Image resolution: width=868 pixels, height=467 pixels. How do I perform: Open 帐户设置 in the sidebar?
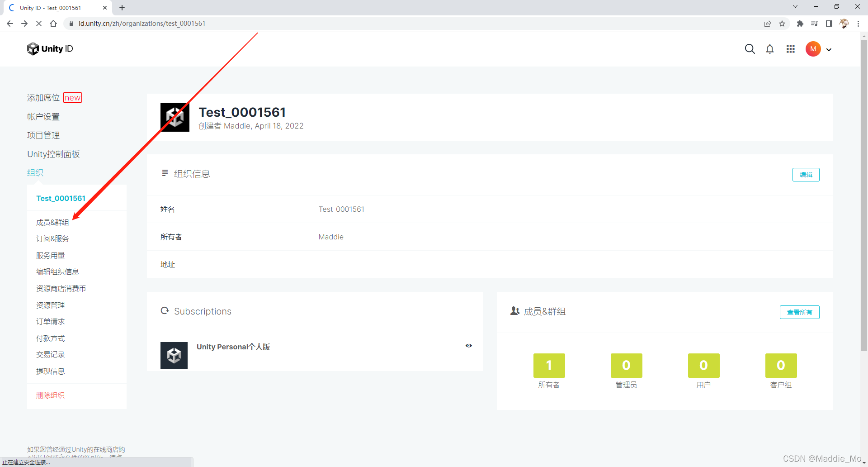(43, 117)
